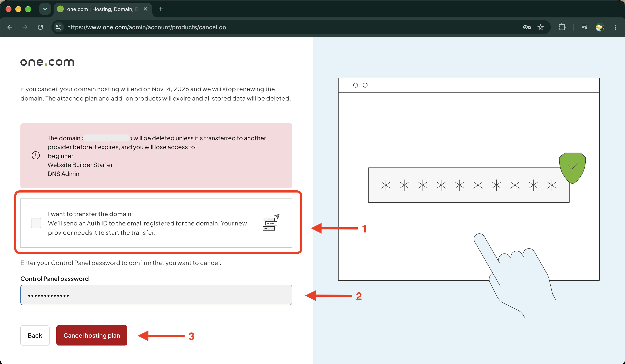625x364 pixels.
Task: Bookmark this page with the star icon
Action: point(540,27)
